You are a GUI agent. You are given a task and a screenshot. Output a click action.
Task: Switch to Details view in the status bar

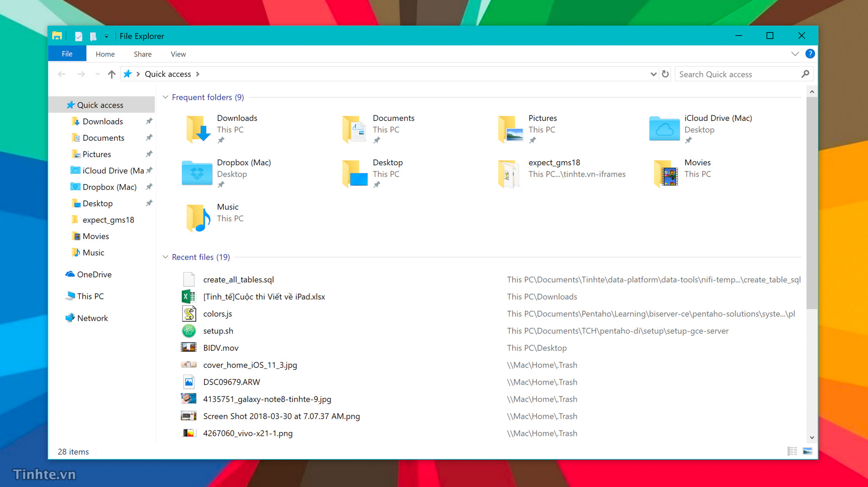click(792, 451)
